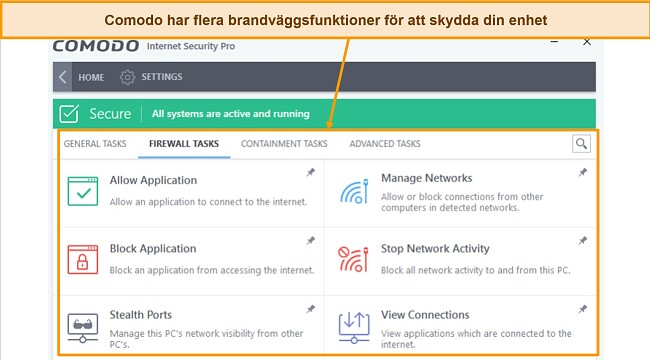This screenshot has width=650, height=360.
Task: Click the Secure status checkmark icon
Action: pos(69,114)
